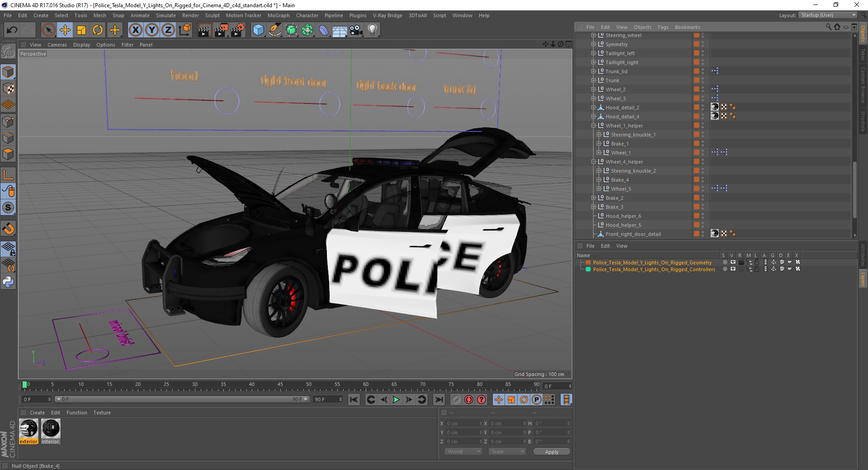Open the keyframe help question icon
The width and height of the screenshot is (868, 470).
tap(481, 399)
